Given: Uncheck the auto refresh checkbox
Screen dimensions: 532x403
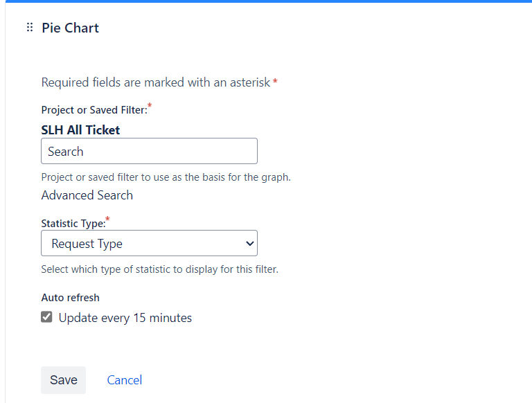Looking at the screenshot, I should [x=47, y=317].
